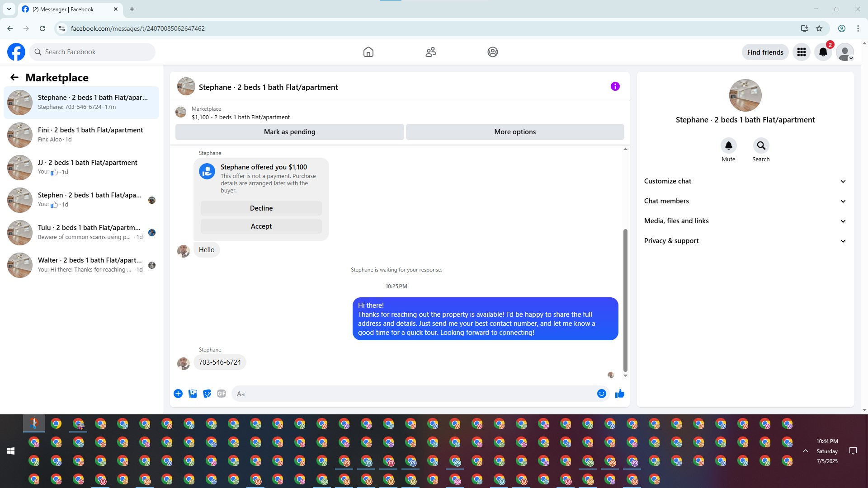
Task: Expand Privacy & support section
Action: pyautogui.click(x=745, y=241)
